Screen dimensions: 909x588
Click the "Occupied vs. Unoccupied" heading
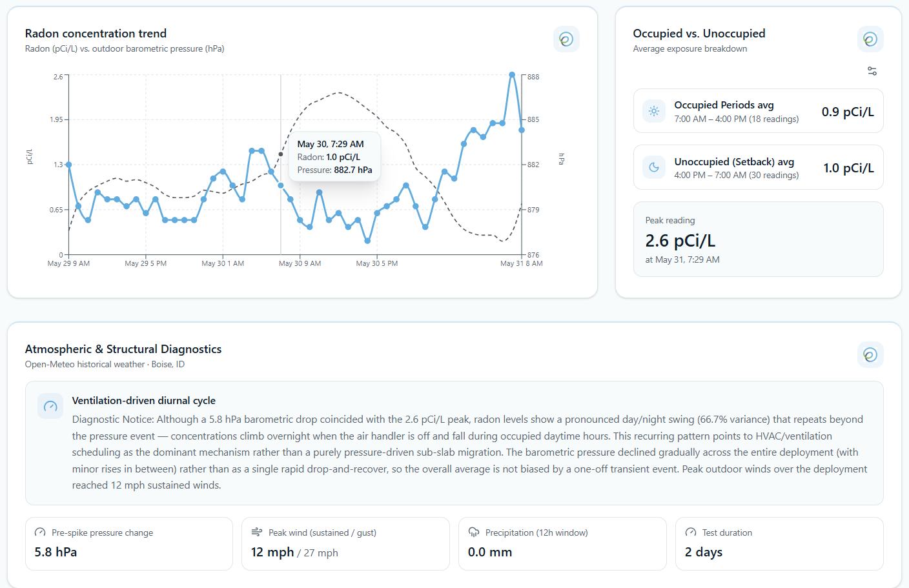click(x=699, y=34)
